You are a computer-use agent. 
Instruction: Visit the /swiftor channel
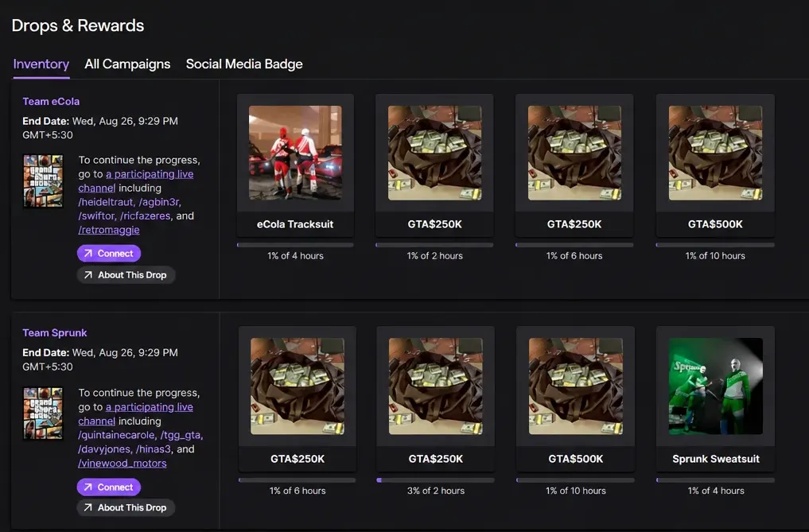pos(96,216)
